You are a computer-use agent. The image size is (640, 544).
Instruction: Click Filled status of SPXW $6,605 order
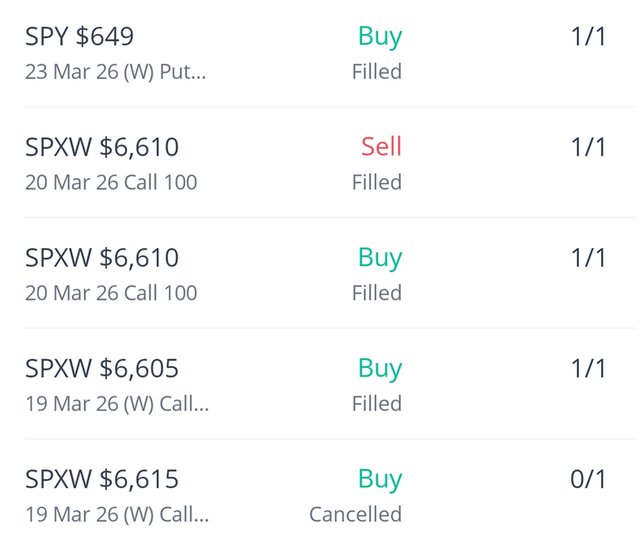[377, 404]
